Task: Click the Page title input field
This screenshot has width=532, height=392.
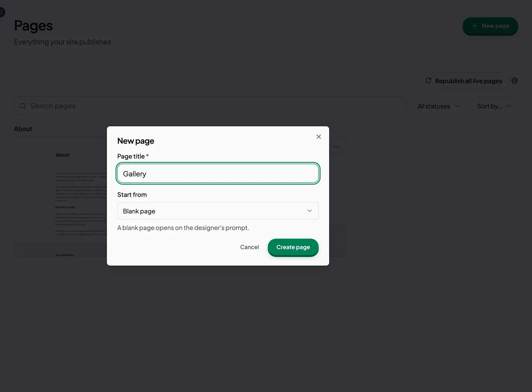Action: [218, 173]
